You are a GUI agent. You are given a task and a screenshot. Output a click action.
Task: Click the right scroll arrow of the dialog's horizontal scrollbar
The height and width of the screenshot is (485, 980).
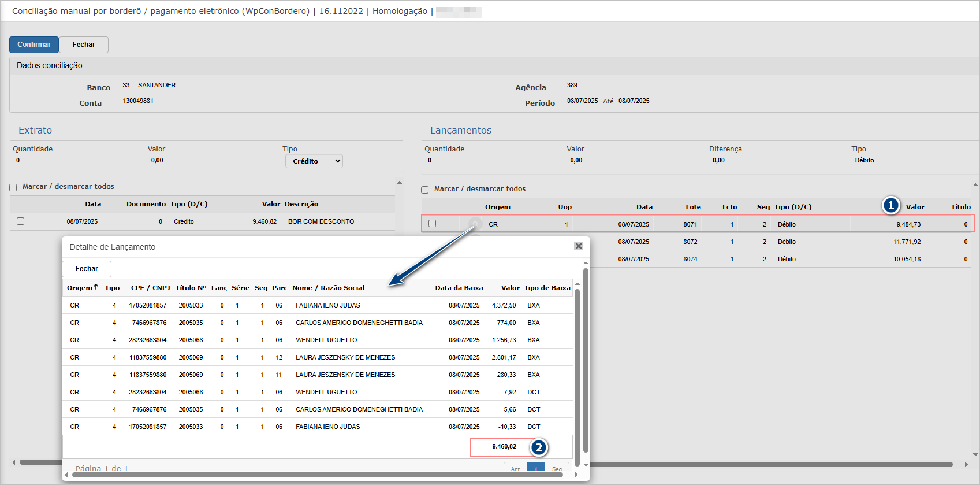pos(577,475)
